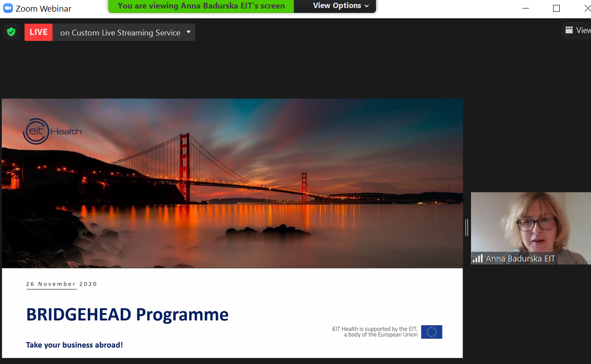Select Anna Badurska's video thumbnail
The image size is (591, 364).
tap(531, 228)
